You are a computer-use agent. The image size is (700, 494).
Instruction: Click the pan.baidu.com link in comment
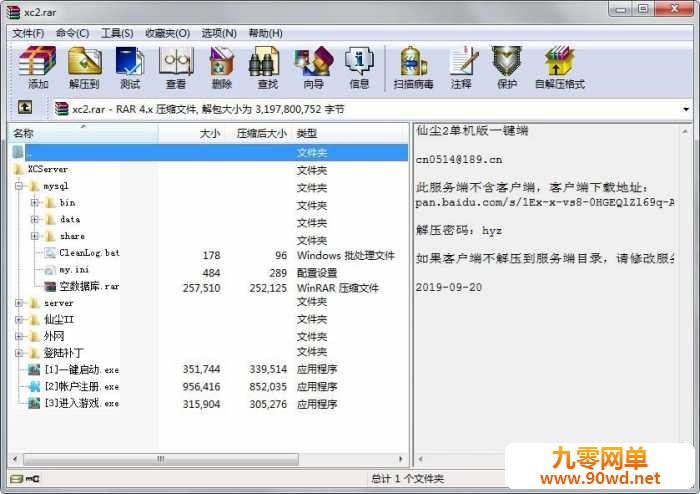click(x=545, y=203)
